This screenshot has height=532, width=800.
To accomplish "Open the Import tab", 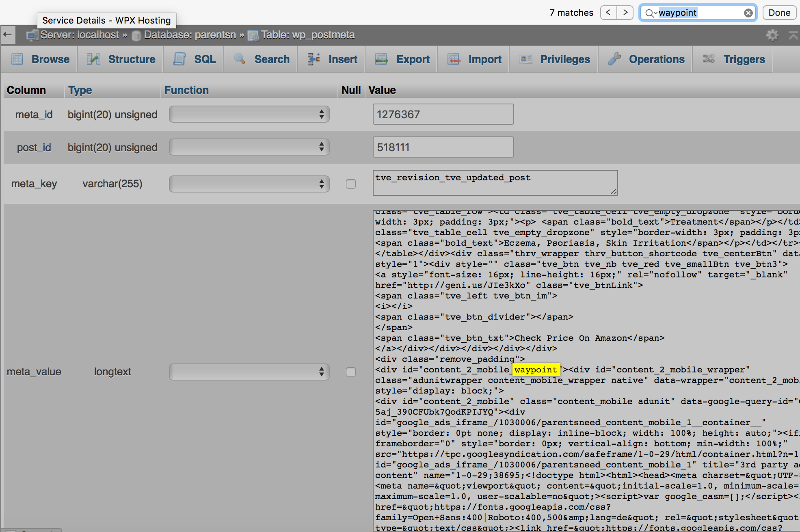I will (x=474, y=59).
